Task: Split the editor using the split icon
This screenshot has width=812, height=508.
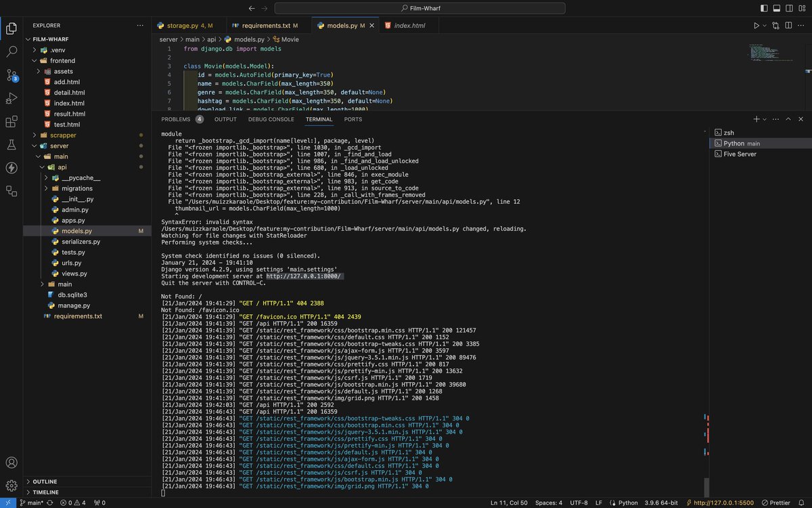Action: (788, 24)
